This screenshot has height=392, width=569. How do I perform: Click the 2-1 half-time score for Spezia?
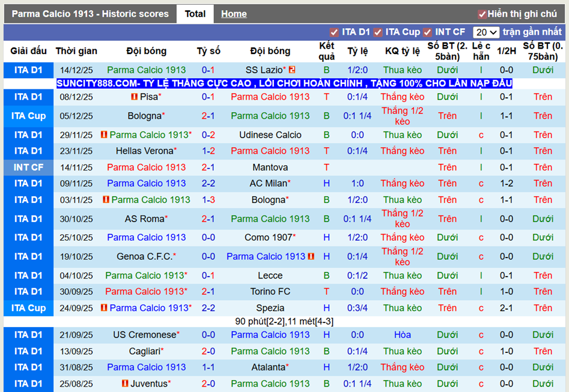coord(507,308)
